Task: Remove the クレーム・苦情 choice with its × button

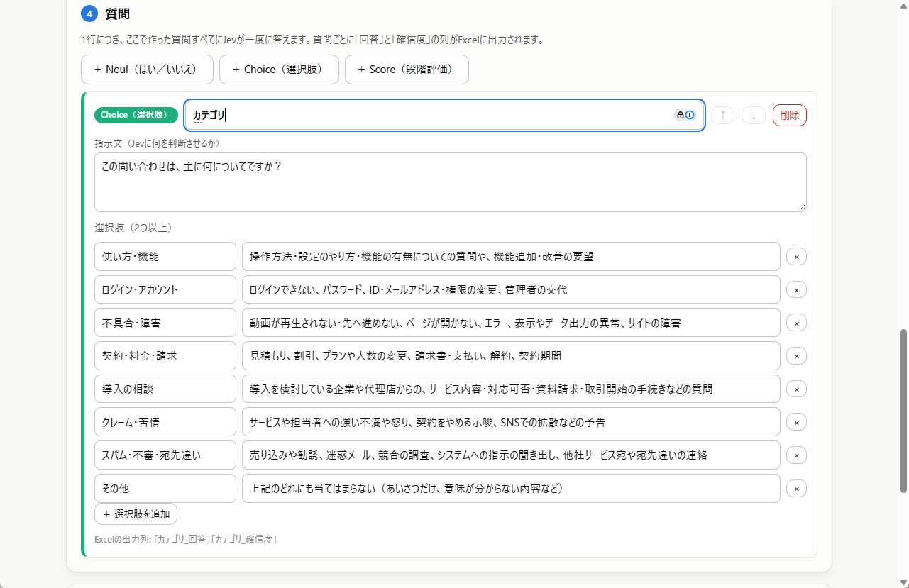Action: pyautogui.click(x=796, y=422)
